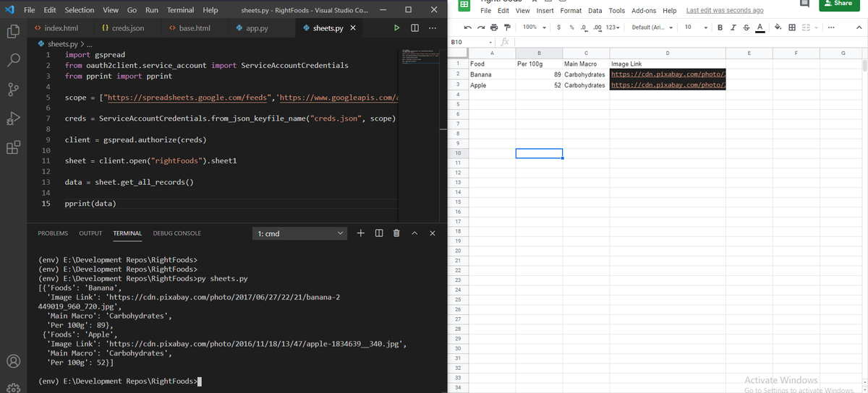
Task: Open the Run and Debug view
Action: click(13, 119)
